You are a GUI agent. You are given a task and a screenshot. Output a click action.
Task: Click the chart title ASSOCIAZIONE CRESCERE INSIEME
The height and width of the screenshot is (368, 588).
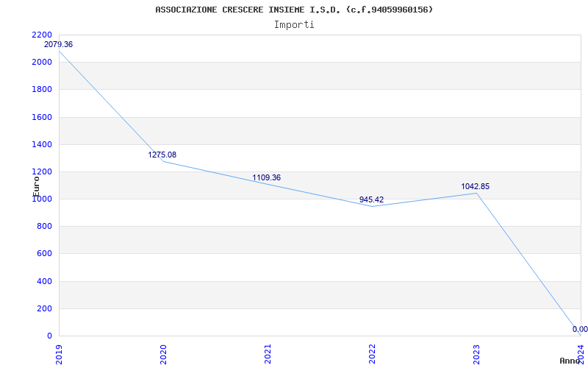click(x=293, y=10)
